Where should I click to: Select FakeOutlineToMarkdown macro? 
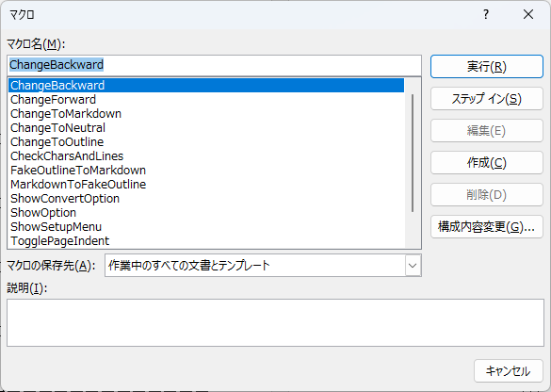pyautogui.click(x=206, y=171)
